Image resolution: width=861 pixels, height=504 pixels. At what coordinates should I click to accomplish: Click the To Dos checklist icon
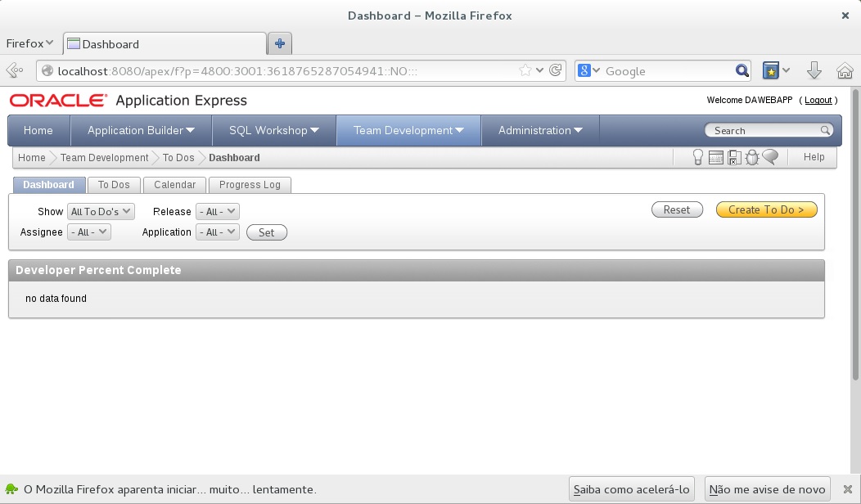coord(734,157)
